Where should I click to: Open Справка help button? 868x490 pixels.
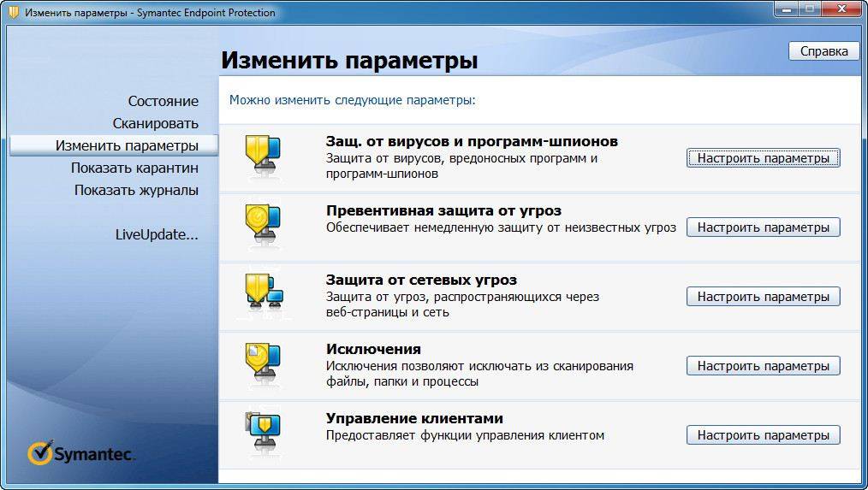click(823, 50)
